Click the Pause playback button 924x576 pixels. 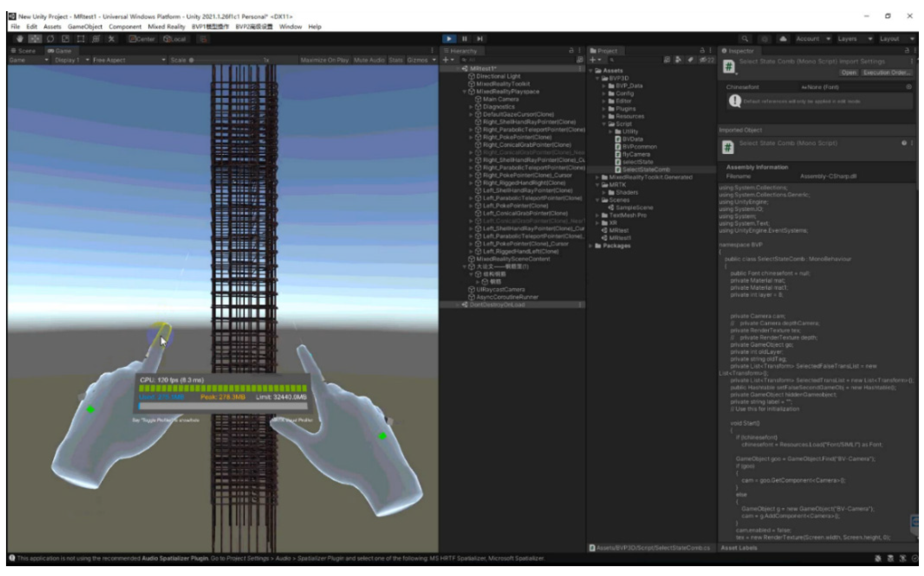coord(465,39)
